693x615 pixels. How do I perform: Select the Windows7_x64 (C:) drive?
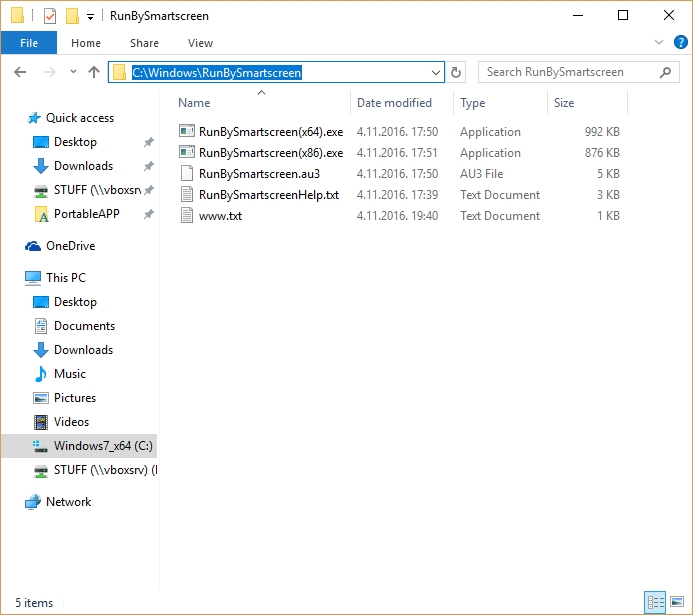pos(79,446)
